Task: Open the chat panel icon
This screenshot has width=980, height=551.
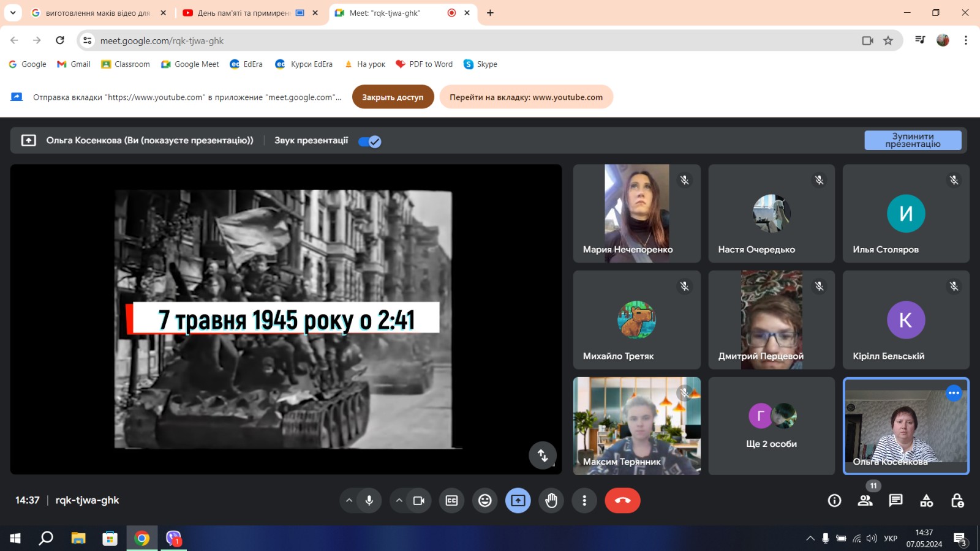Action: (895, 501)
